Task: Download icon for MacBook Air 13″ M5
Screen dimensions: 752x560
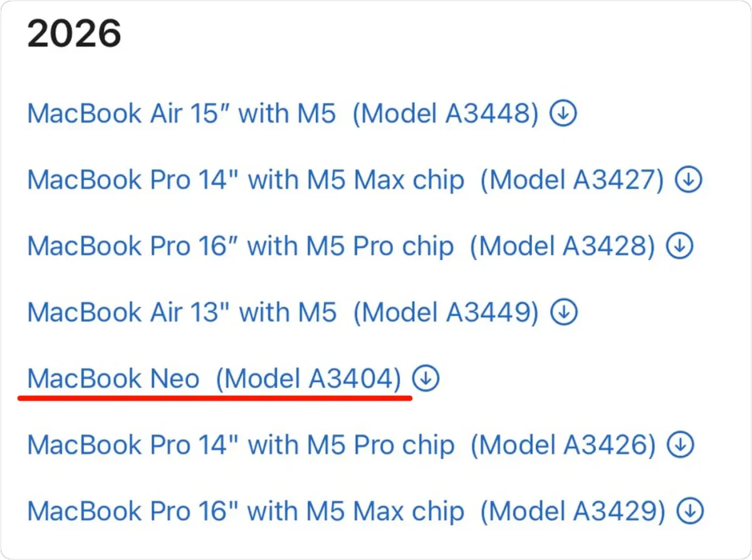Action: coord(563,312)
